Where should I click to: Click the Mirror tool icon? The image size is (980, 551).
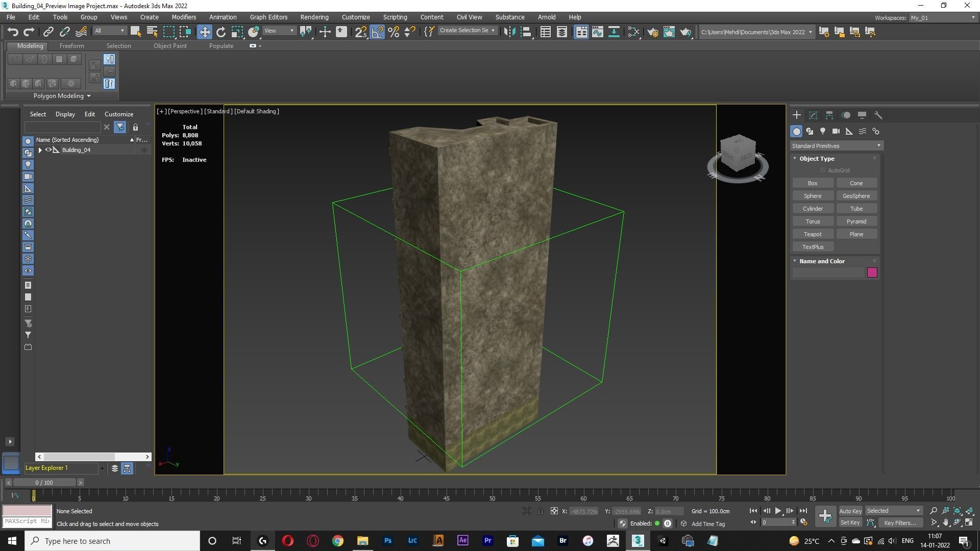click(509, 32)
